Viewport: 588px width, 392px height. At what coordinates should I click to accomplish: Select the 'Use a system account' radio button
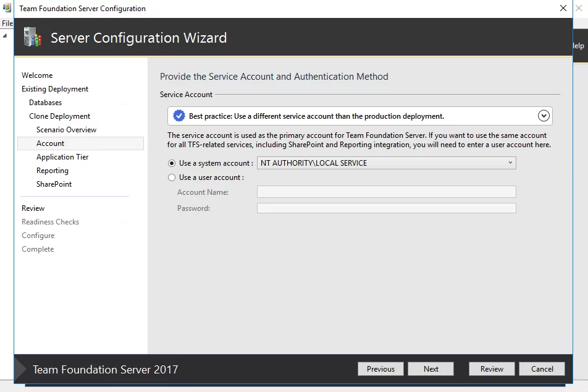click(x=172, y=163)
